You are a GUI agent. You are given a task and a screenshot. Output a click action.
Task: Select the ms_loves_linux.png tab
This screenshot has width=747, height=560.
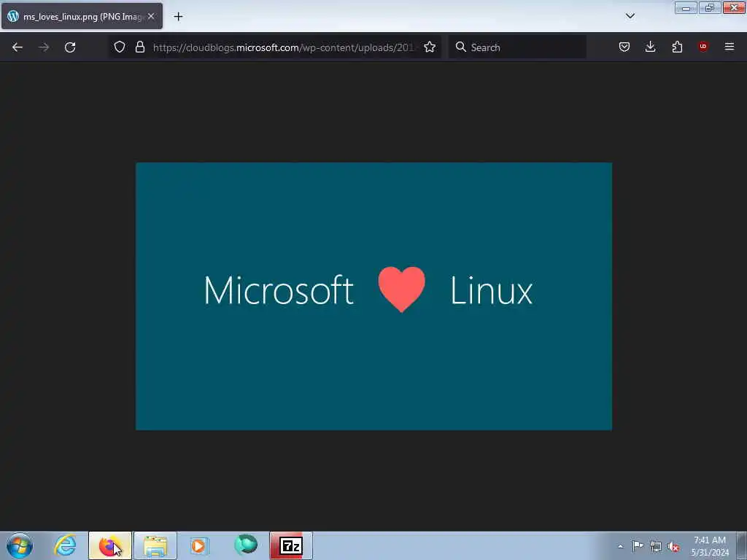point(82,16)
